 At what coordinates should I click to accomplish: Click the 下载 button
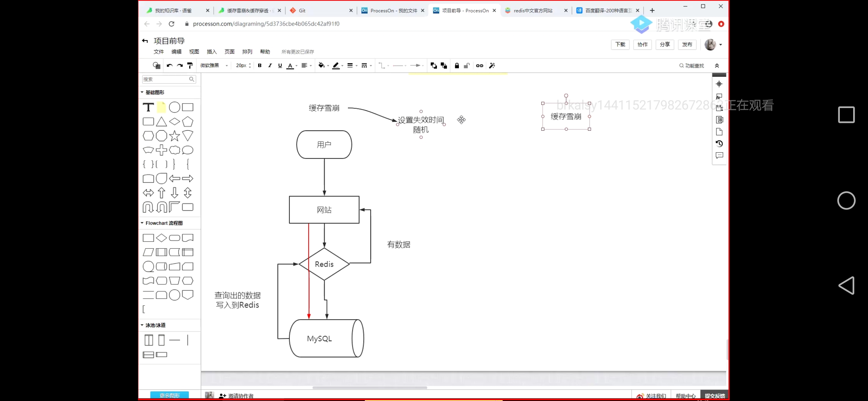620,45
